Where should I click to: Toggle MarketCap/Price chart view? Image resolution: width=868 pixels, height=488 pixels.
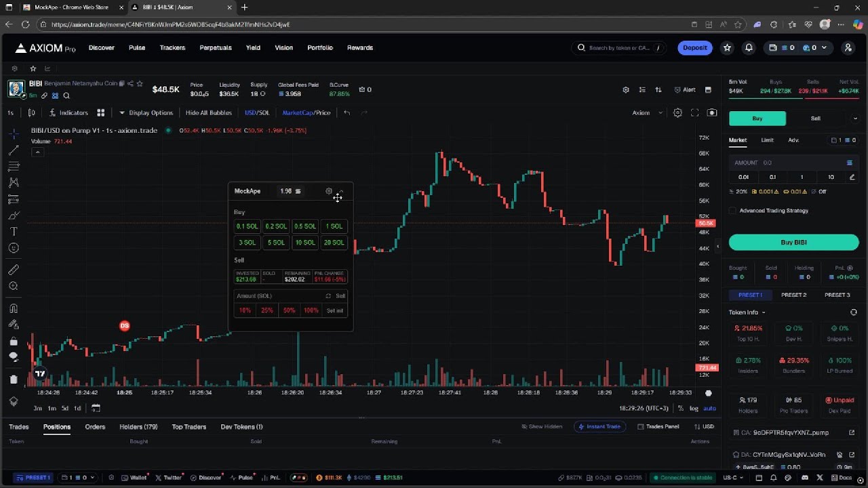(306, 113)
